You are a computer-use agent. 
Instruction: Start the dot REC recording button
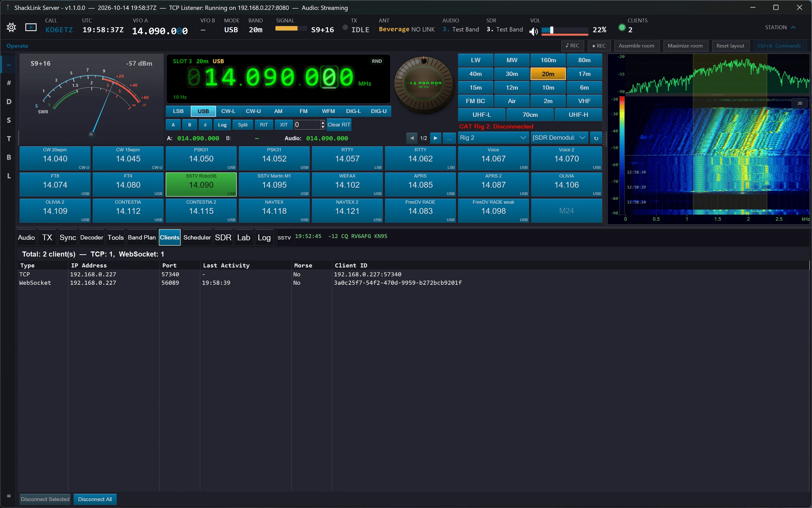tap(599, 46)
